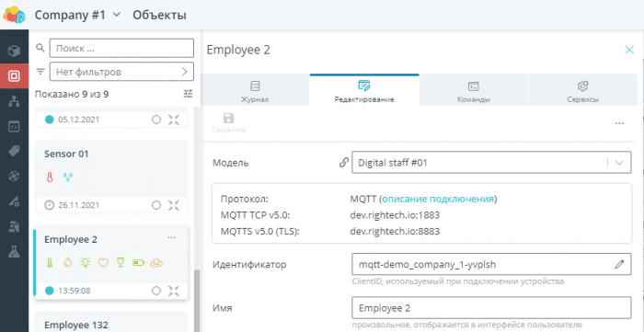
Task: Open the описание подключения link
Action: coord(438,199)
